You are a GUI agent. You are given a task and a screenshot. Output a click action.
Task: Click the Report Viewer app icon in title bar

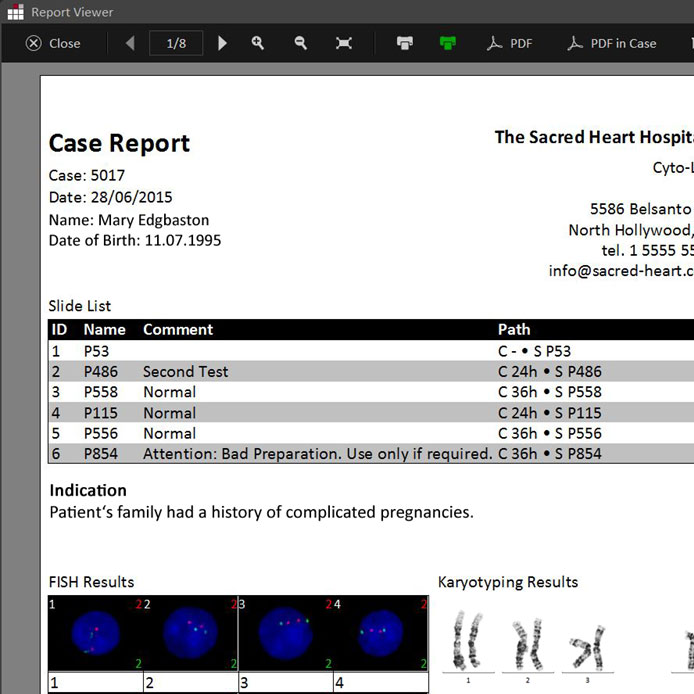(x=14, y=12)
